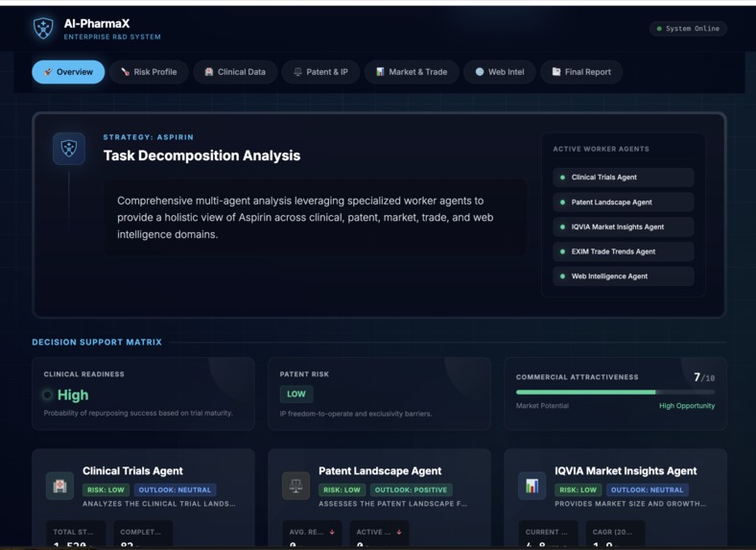Click the Enterprise R&D System subtitle

(x=112, y=36)
